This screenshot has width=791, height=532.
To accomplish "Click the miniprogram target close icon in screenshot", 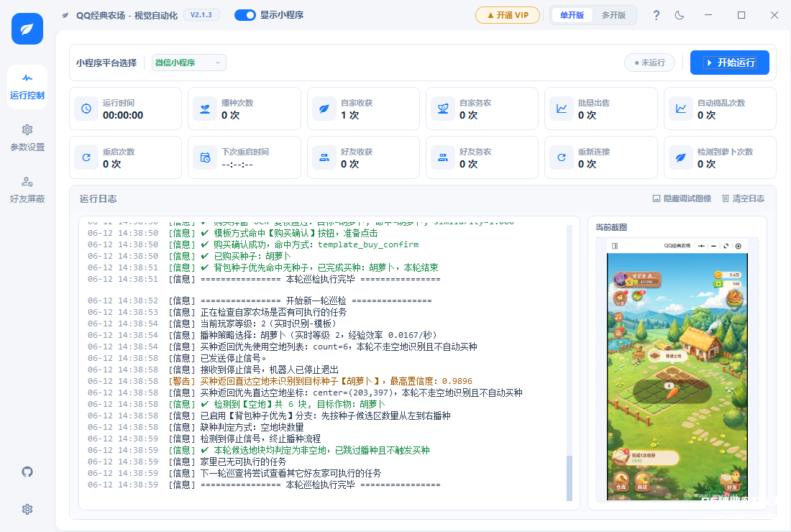I will pos(739,246).
